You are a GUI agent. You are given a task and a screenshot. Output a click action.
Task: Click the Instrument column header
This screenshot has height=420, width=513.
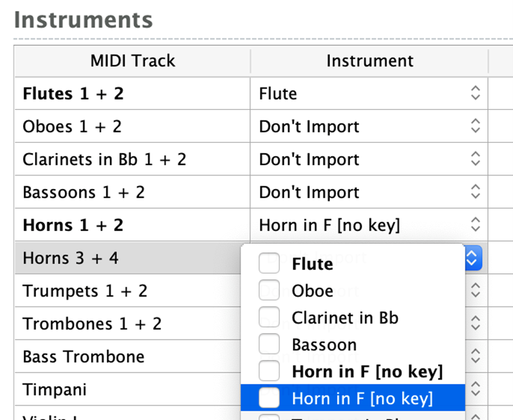point(370,61)
